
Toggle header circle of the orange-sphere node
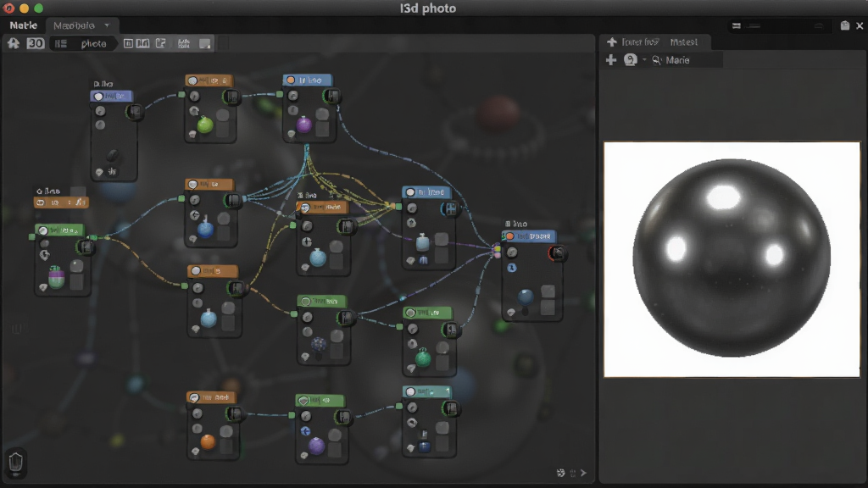194,398
